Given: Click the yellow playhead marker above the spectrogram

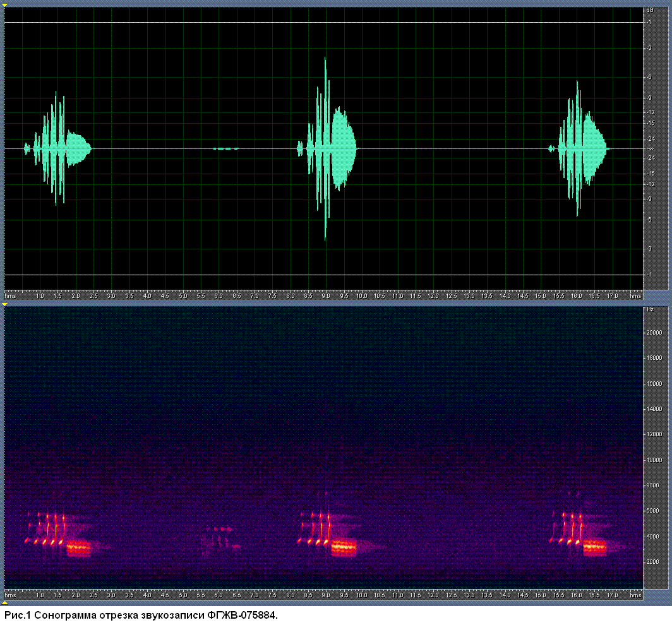Looking at the screenshot, I should (4, 304).
